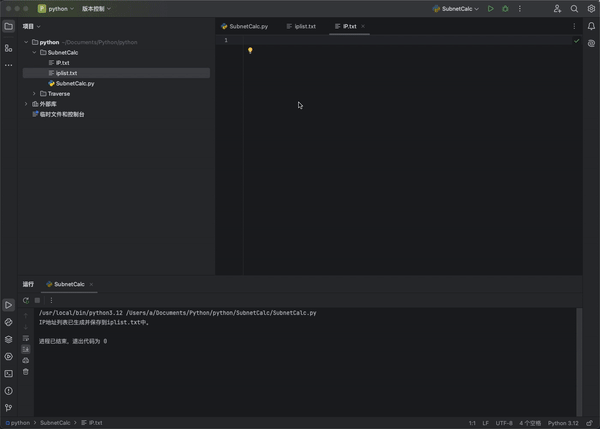
Task: Click SubnetCalc breadcrumb in status bar
Action: click(x=55, y=423)
